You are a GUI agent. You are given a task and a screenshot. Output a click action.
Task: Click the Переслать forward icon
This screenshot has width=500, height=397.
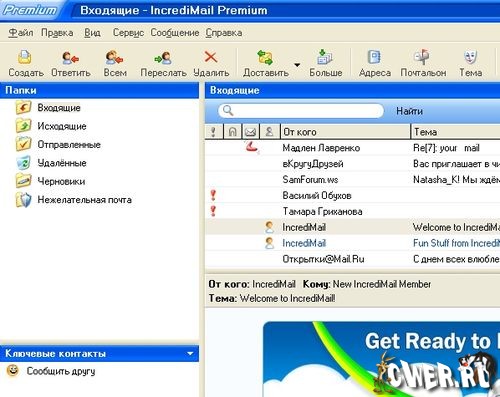[x=163, y=57]
